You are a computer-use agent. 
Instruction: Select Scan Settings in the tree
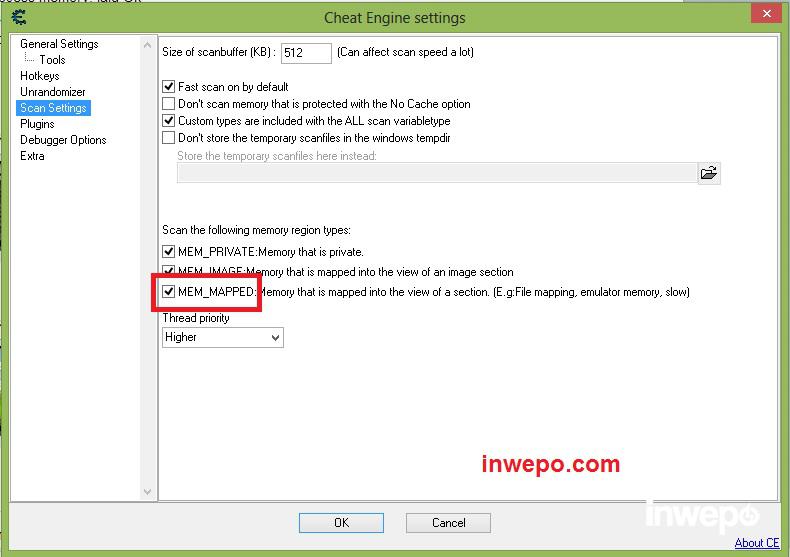pyautogui.click(x=53, y=108)
